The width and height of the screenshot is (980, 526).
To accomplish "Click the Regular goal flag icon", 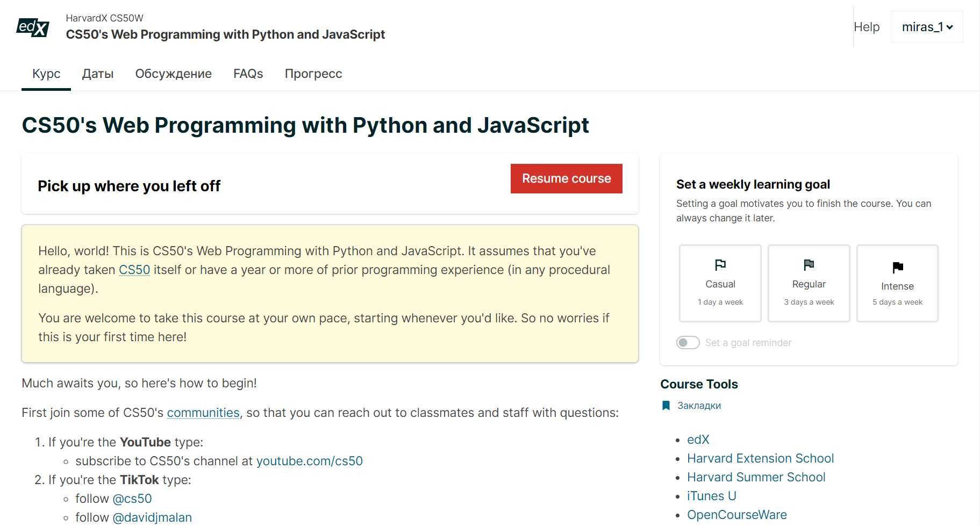I will [x=809, y=265].
